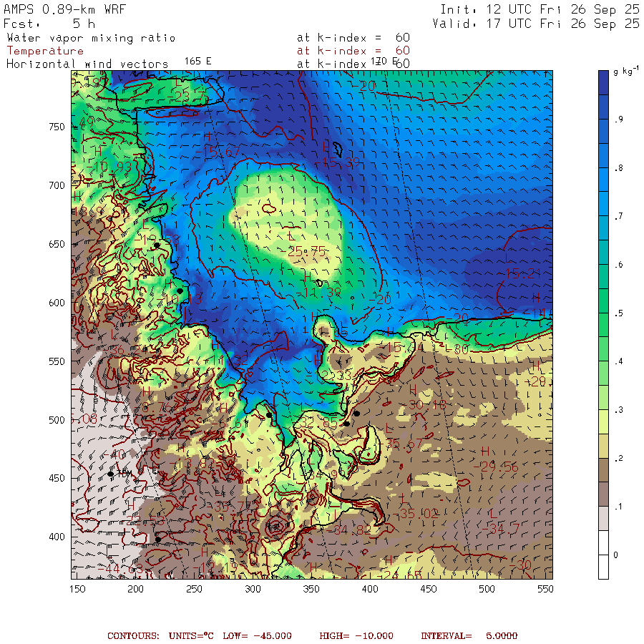Screen dimensions: 644x644
Task: Click the -29.56 high temperature label
Action: click(496, 467)
